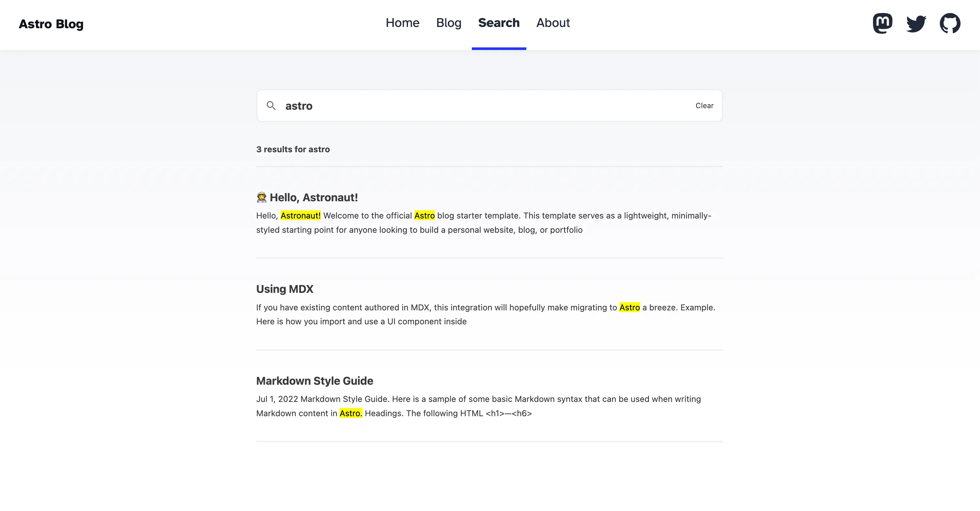Open the Using MDX article
Image resolution: width=980 pixels, height=511 pixels.
(x=284, y=289)
